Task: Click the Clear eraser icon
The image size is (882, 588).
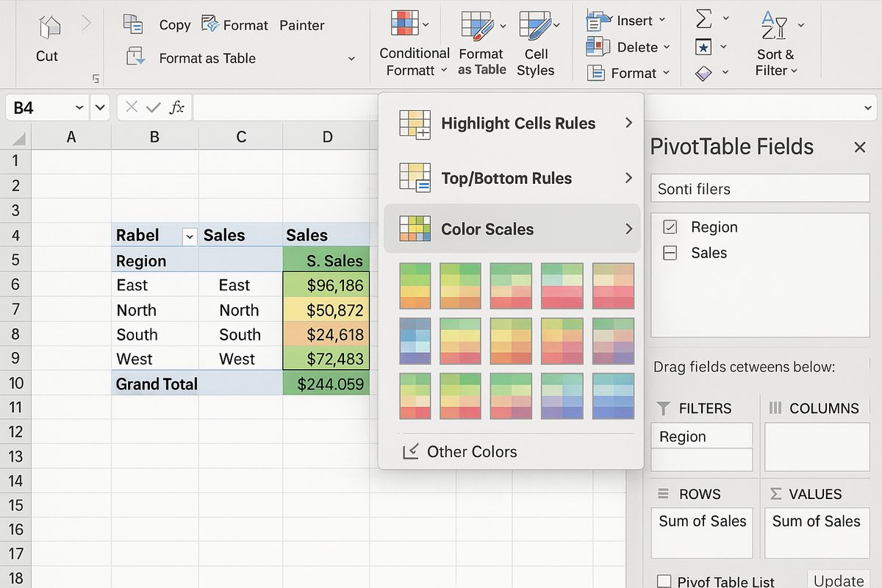Action: tap(703, 72)
